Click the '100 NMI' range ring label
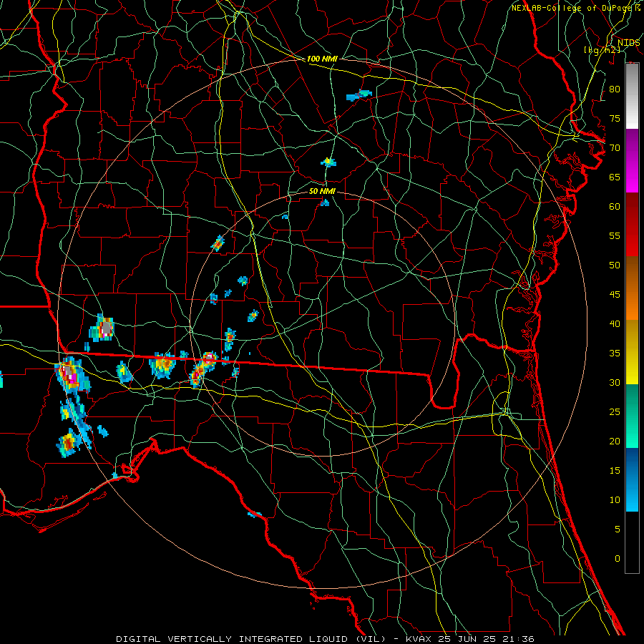This screenshot has width=644, height=644. pos(322,59)
